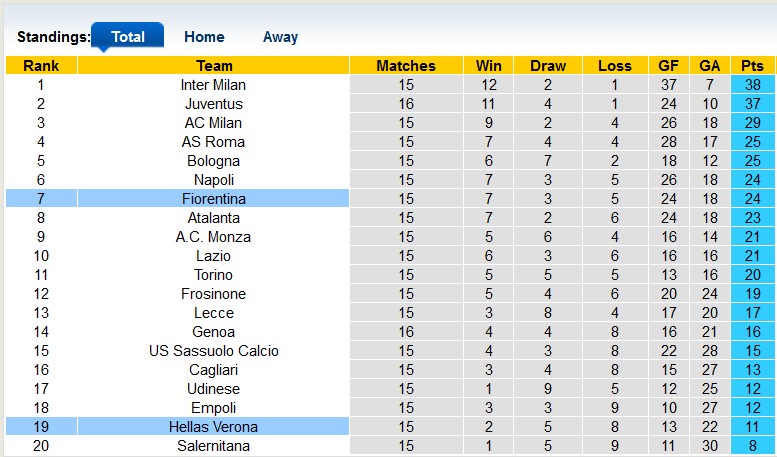777x457 pixels.
Task: Click the Inter Milan team name
Action: (214, 85)
